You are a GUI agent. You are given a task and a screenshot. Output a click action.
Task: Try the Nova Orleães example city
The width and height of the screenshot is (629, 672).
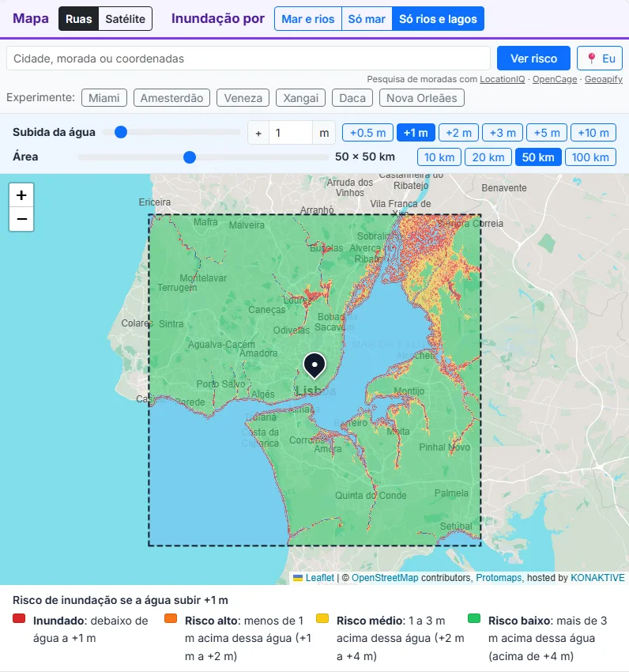click(x=422, y=98)
